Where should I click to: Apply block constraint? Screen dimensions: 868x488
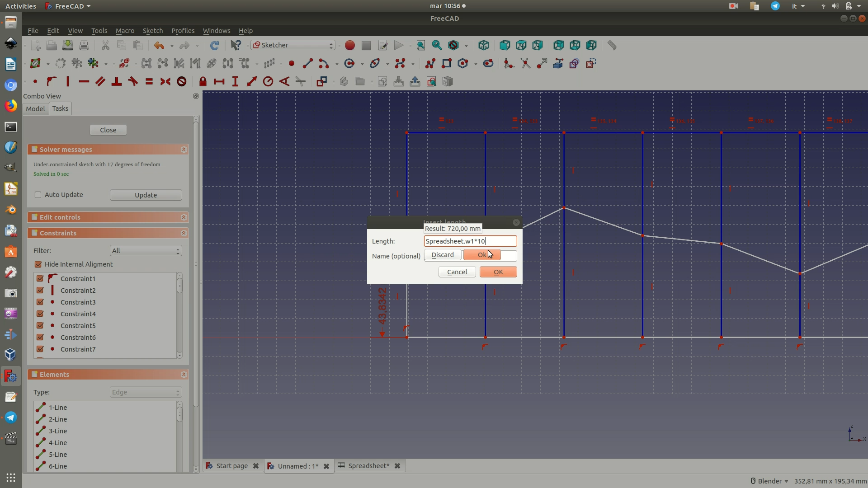[181, 82]
